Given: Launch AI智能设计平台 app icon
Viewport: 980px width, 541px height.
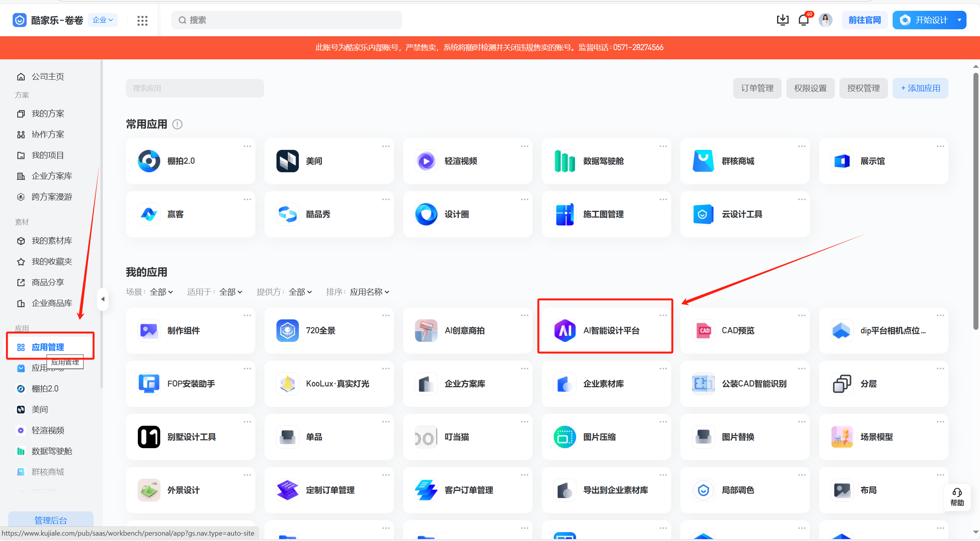Looking at the screenshot, I should click(x=565, y=330).
